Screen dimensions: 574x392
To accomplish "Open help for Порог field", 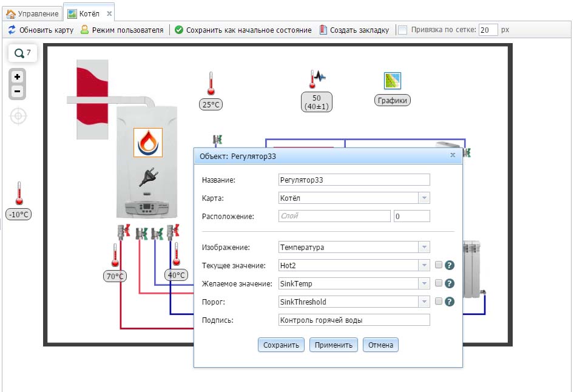I will [450, 302].
